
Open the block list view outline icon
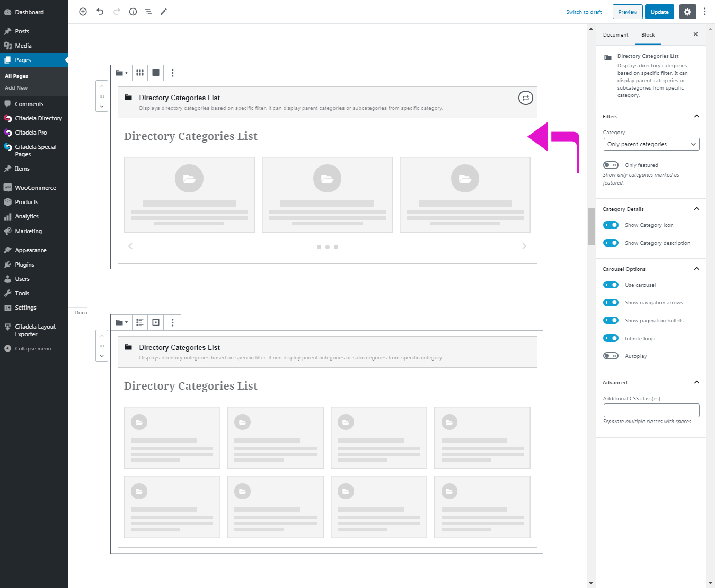point(148,12)
